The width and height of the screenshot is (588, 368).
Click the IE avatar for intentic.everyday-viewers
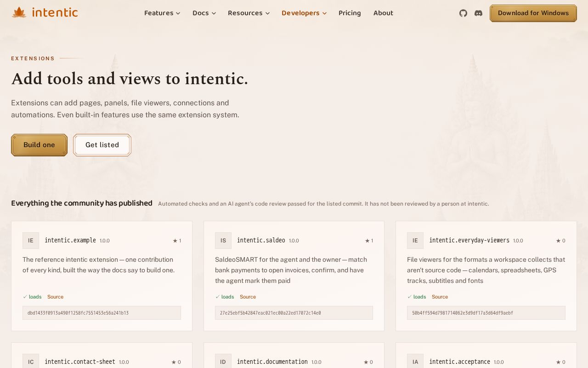(415, 241)
